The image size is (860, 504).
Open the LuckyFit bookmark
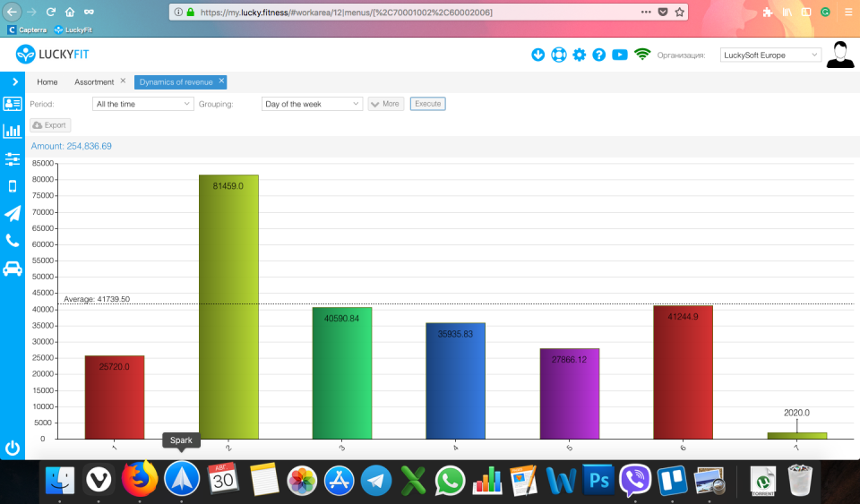point(73,30)
